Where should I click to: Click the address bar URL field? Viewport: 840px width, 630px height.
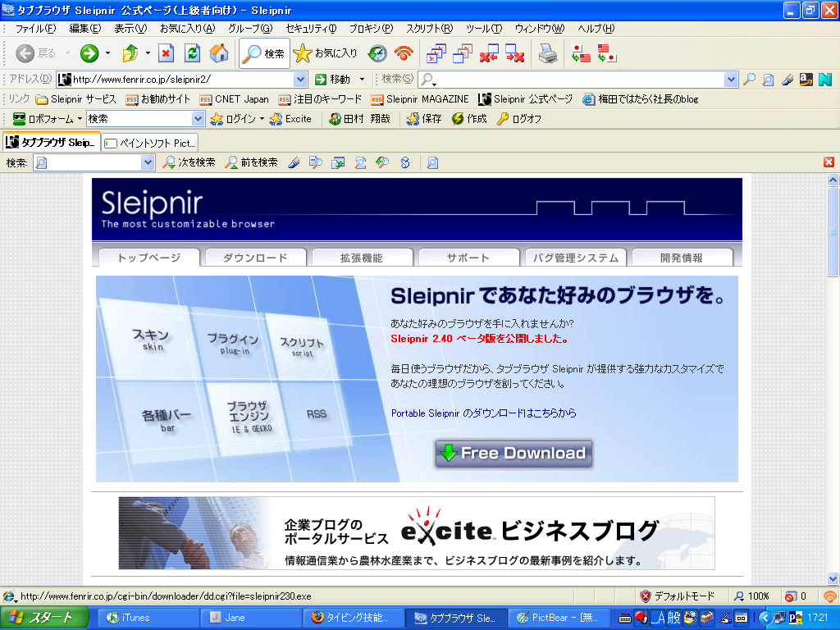(x=182, y=80)
